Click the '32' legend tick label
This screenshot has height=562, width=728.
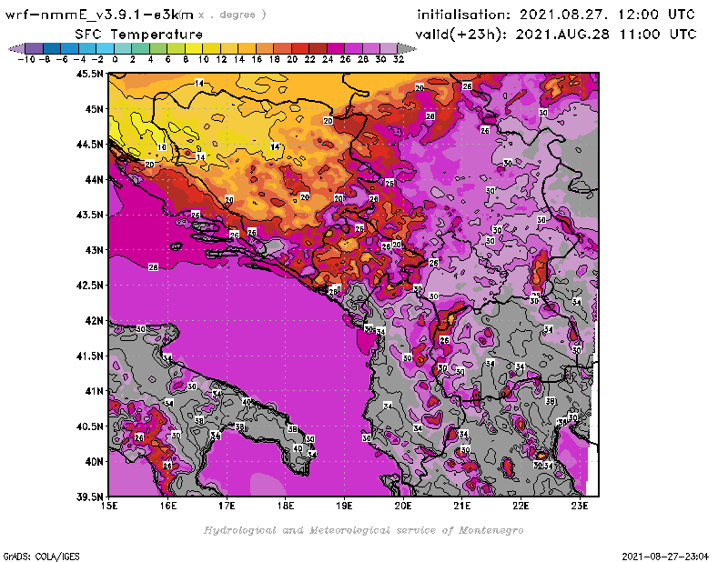(x=399, y=59)
